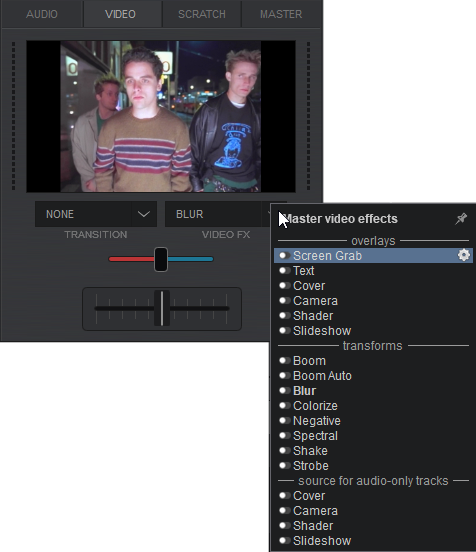Select Colorize in transforms list
This screenshot has height=552, width=476.
[315, 406]
